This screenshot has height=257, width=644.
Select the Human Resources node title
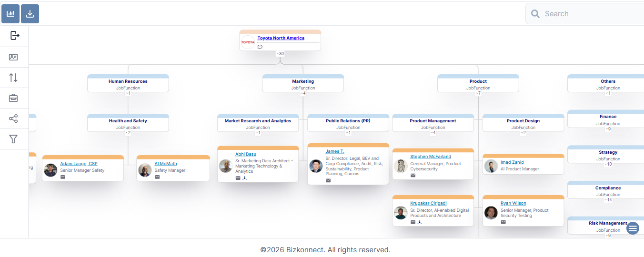(x=128, y=81)
